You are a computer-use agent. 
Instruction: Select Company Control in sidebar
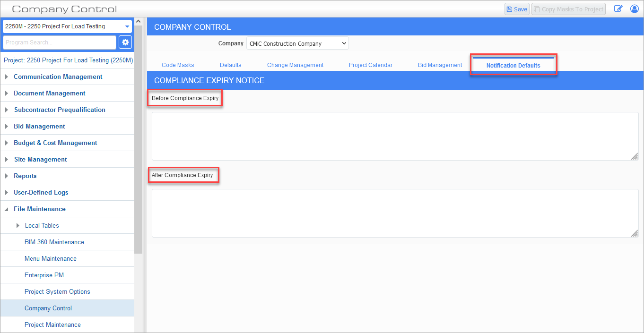click(x=67, y=308)
